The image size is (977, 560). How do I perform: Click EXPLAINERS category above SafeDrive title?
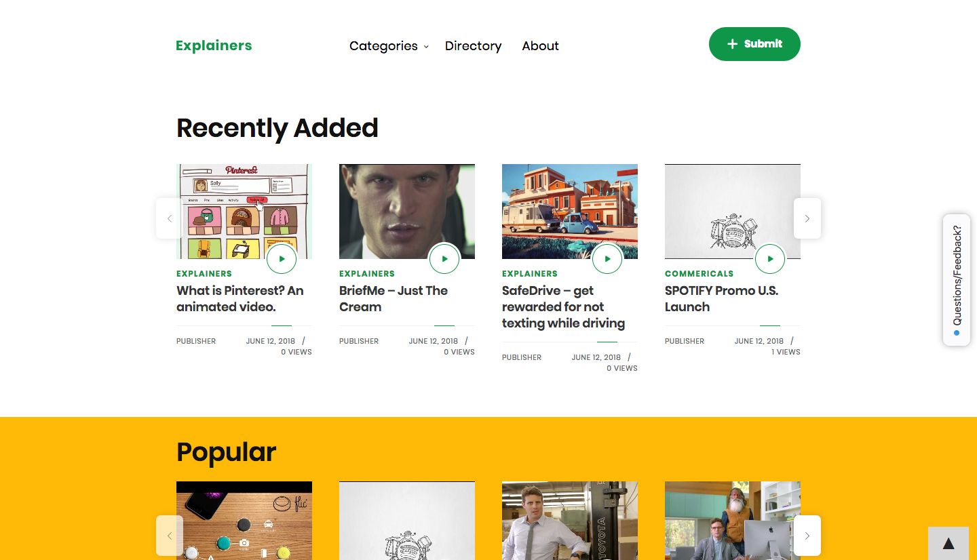pyautogui.click(x=530, y=274)
